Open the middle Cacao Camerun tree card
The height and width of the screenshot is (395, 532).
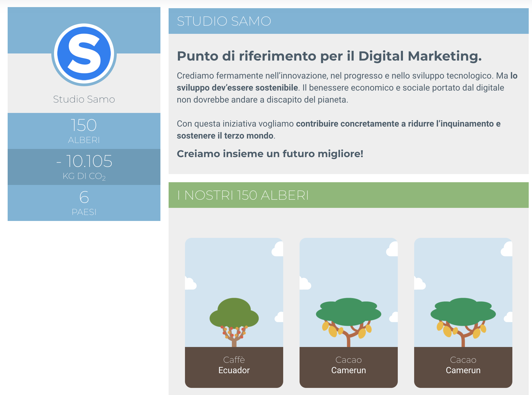(x=349, y=313)
